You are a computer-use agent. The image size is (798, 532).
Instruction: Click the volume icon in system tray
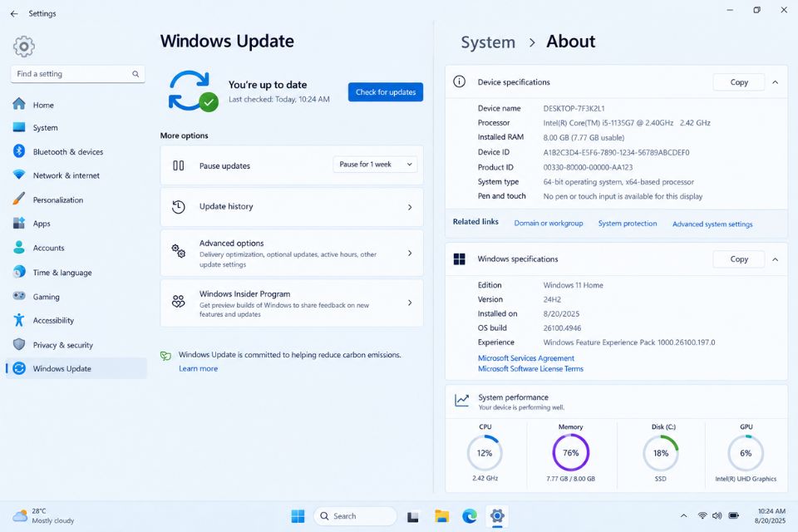tap(717, 515)
